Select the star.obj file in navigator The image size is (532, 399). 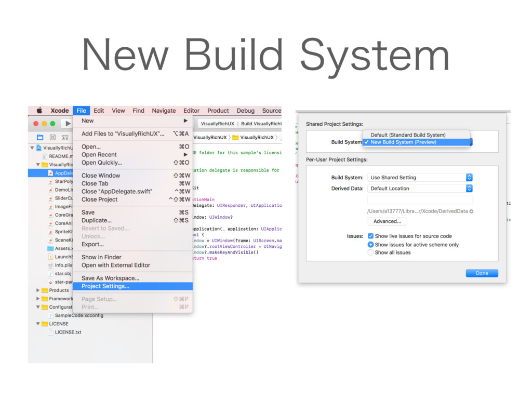coord(63,273)
